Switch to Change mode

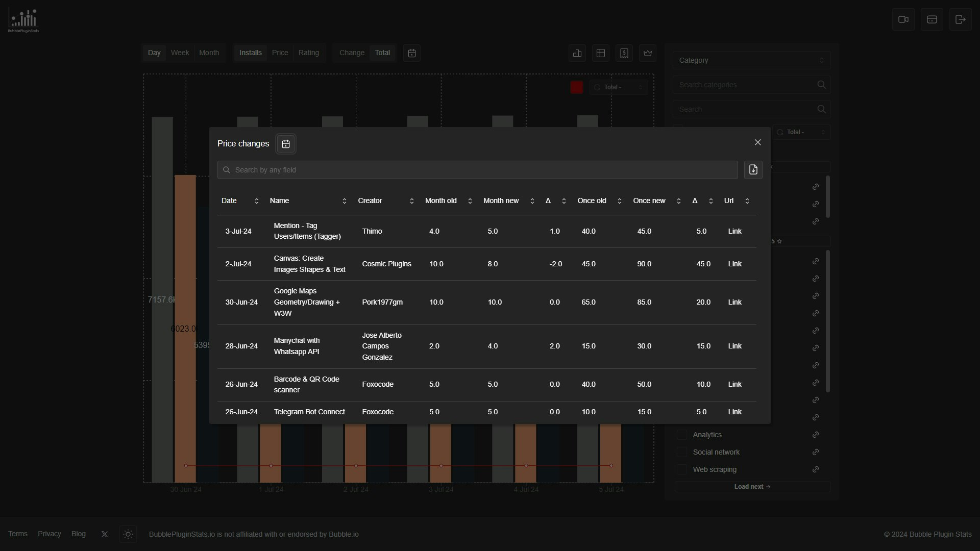pyautogui.click(x=352, y=53)
